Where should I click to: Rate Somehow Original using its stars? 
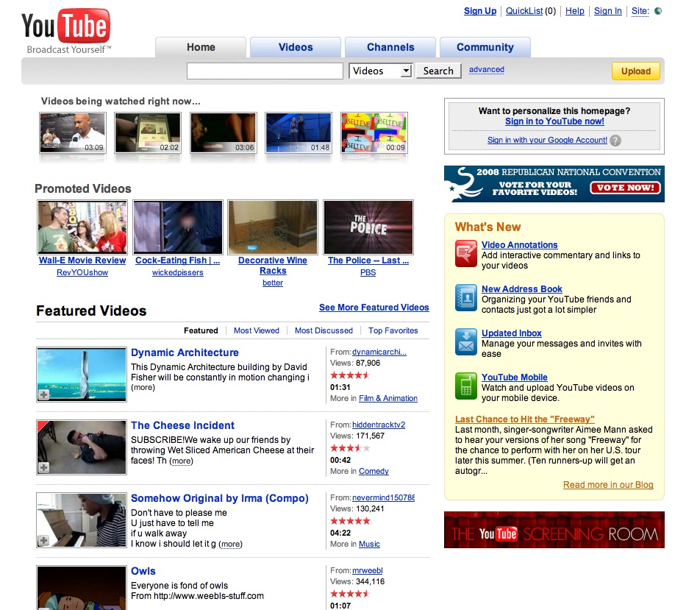(x=350, y=521)
